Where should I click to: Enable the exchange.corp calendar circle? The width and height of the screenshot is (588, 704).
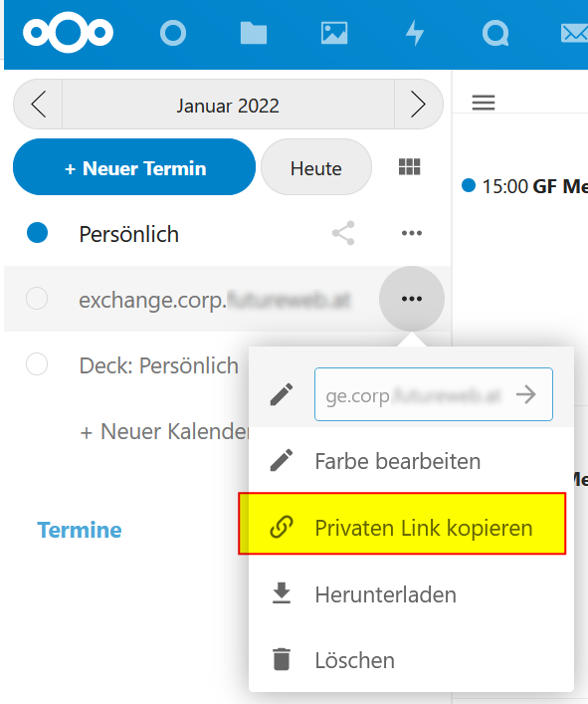pos(37,299)
